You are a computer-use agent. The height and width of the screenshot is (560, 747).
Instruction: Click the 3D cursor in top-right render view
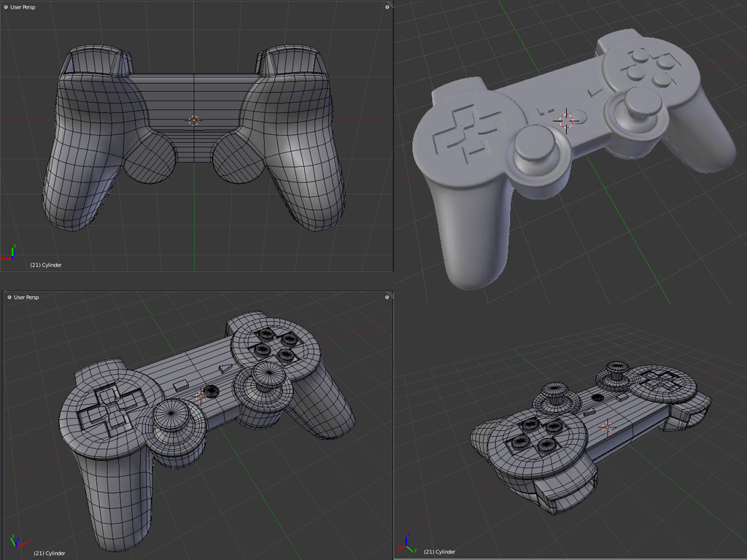[566, 120]
